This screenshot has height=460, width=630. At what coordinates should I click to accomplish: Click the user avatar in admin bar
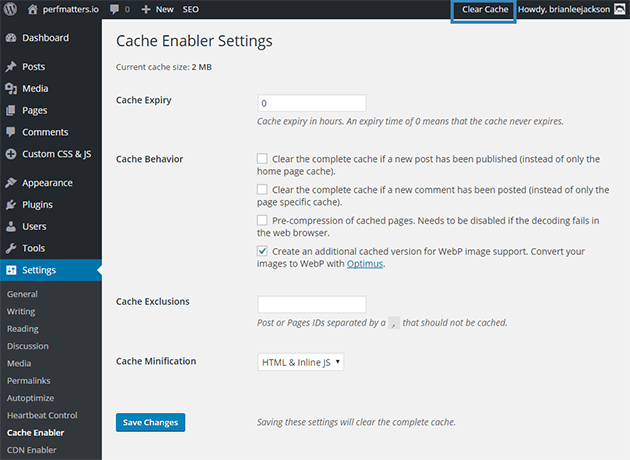[x=620, y=9]
